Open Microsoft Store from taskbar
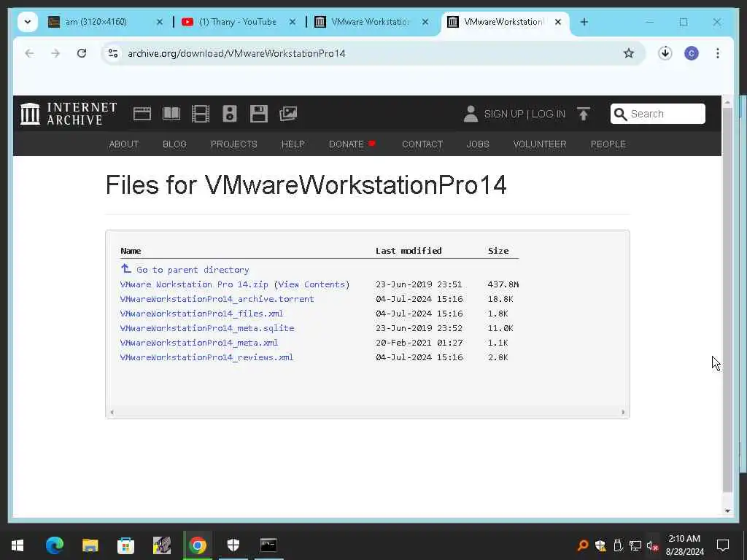 click(x=125, y=545)
